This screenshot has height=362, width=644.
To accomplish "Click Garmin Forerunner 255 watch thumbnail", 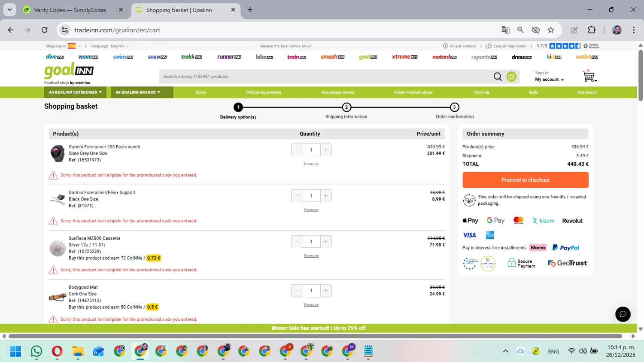I will point(57,153).
